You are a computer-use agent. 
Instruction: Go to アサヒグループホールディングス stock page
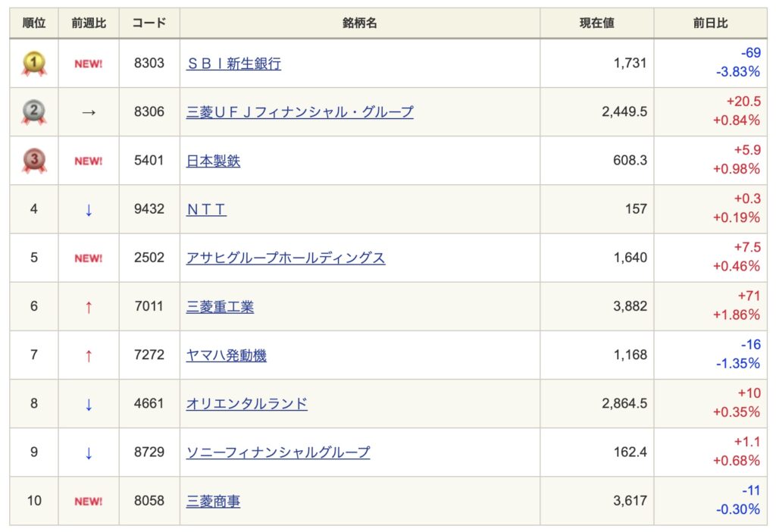286,258
